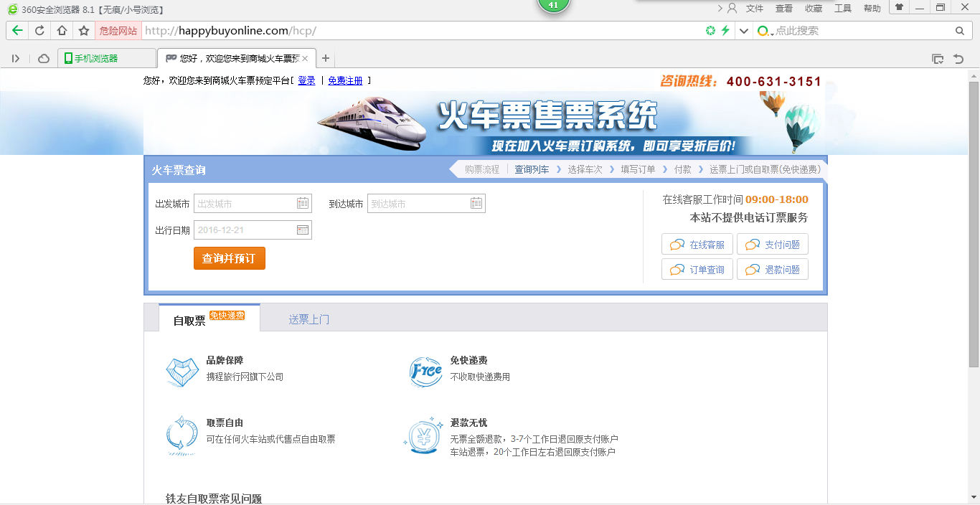Click the magnifier search icon
This screenshot has width=980, height=505.
point(960,31)
